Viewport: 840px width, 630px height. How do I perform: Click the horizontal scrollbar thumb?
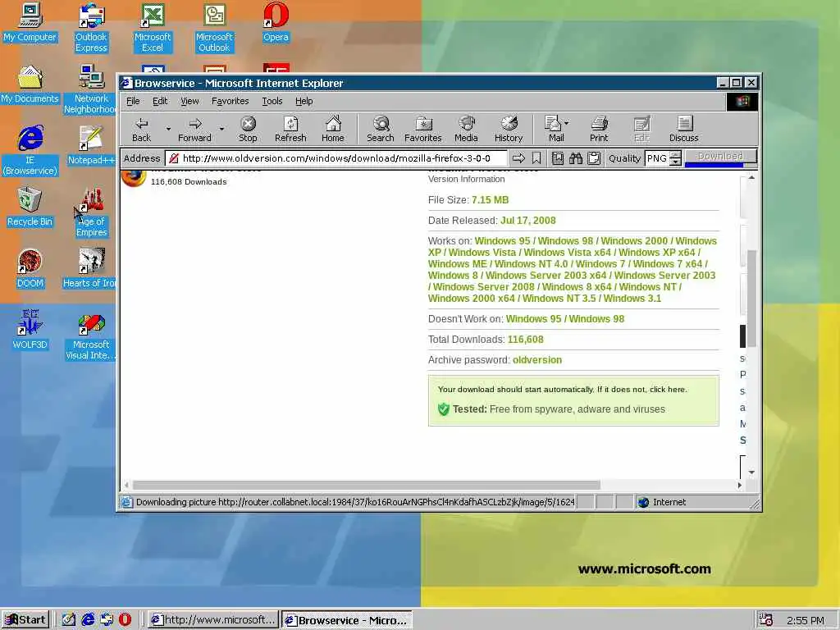(x=367, y=485)
